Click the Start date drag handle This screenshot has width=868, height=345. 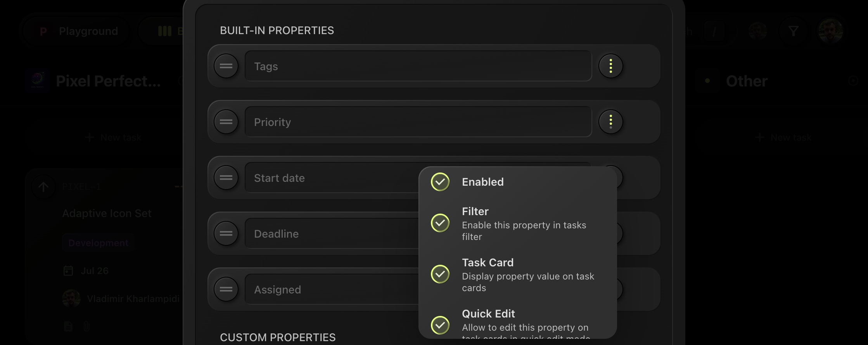pos(226,178)
